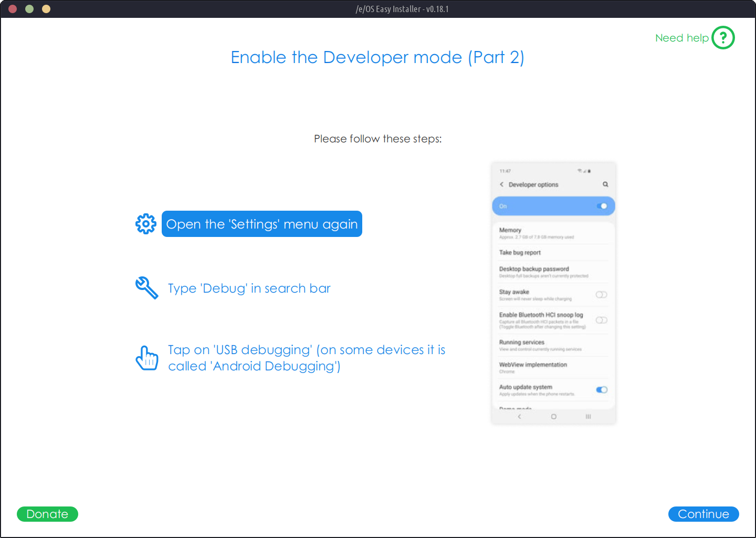Click the hand tap icon beside USB debugging

point(147,358)
